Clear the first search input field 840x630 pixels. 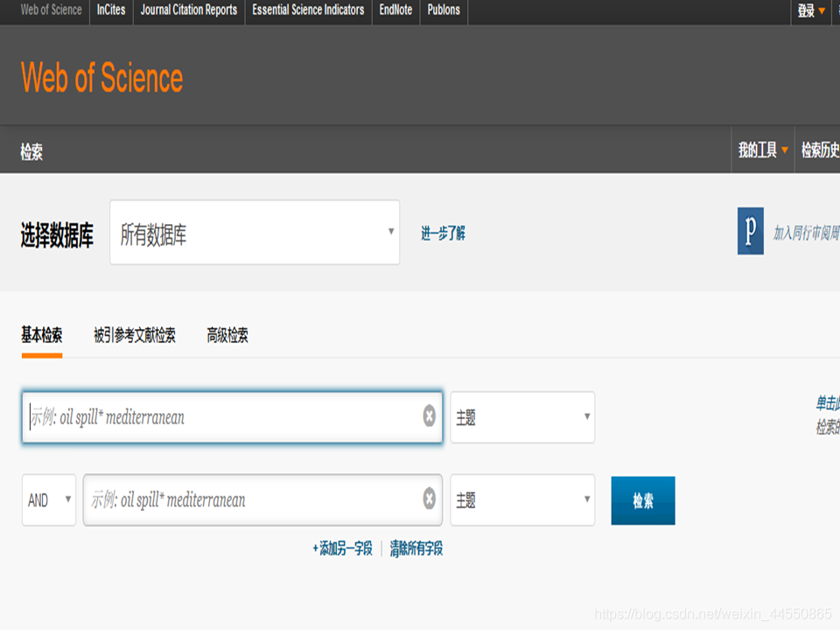click(x=429, y=416)
